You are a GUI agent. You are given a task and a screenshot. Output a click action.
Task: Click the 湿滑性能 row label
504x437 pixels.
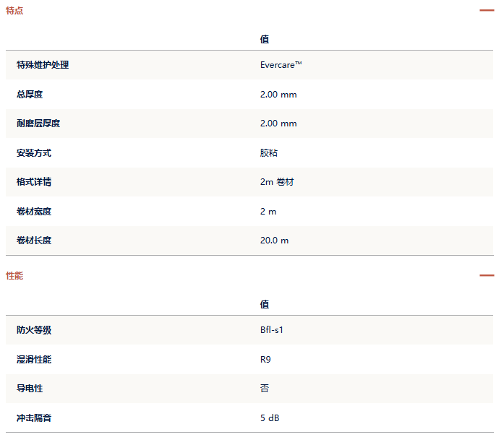pyautogui.click(x=34, y=359)
